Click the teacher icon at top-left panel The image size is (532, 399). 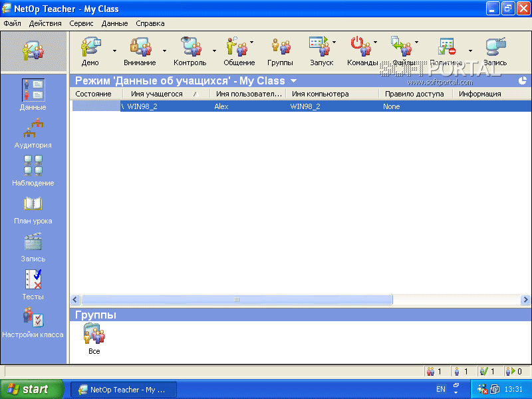(33, 52)
